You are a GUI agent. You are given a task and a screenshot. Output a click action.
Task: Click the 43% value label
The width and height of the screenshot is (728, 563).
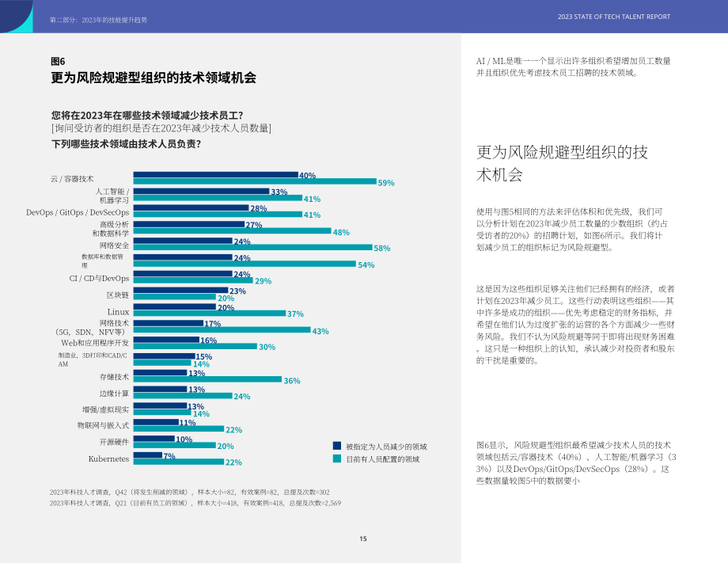click(320, 331)
